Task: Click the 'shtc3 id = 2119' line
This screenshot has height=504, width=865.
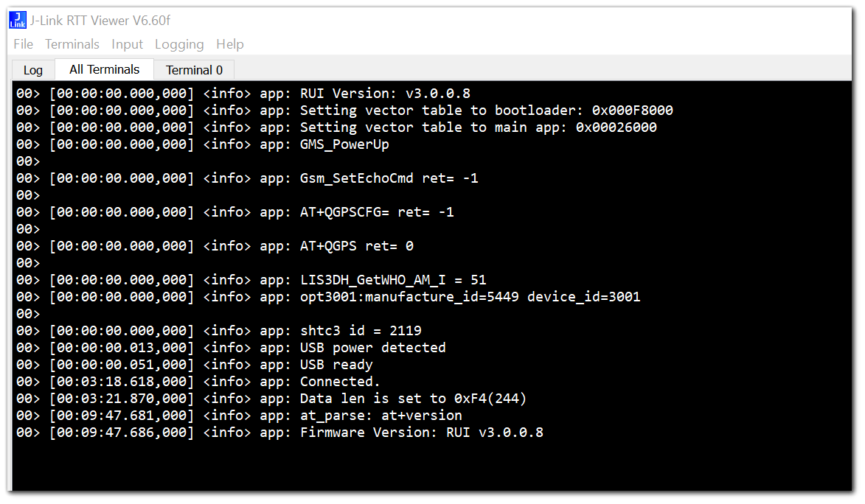Action: (219, 331)
